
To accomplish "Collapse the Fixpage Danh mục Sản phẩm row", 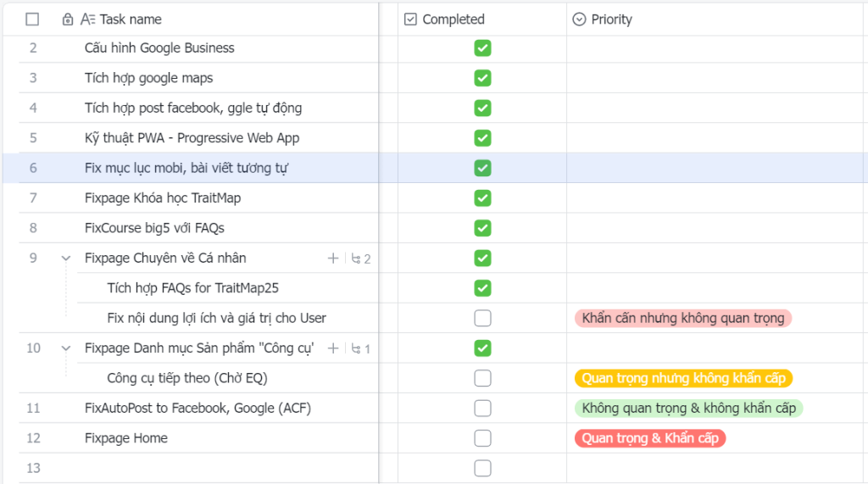I will pos(66,348).
